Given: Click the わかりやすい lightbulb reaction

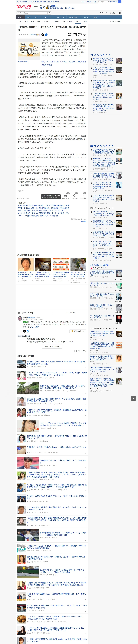Looking at the screenshot, I should [x=74, y=196].
